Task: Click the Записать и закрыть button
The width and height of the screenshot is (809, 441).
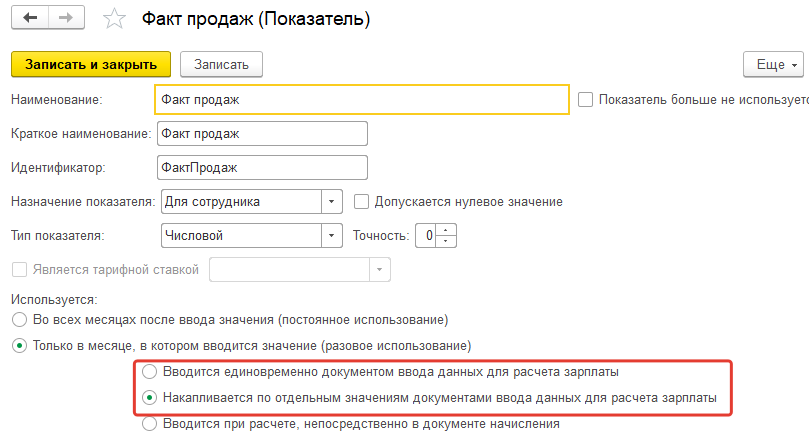Action: (x=91, y=64)
